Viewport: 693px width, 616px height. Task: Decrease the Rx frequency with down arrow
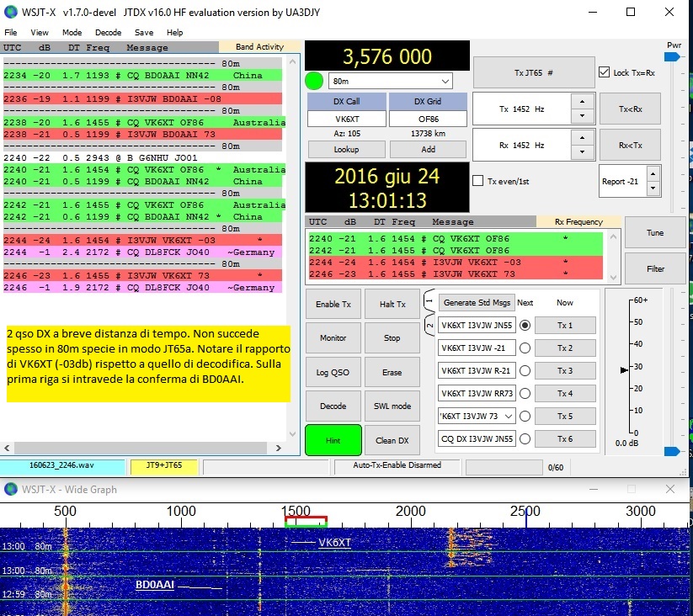(582, 152)
